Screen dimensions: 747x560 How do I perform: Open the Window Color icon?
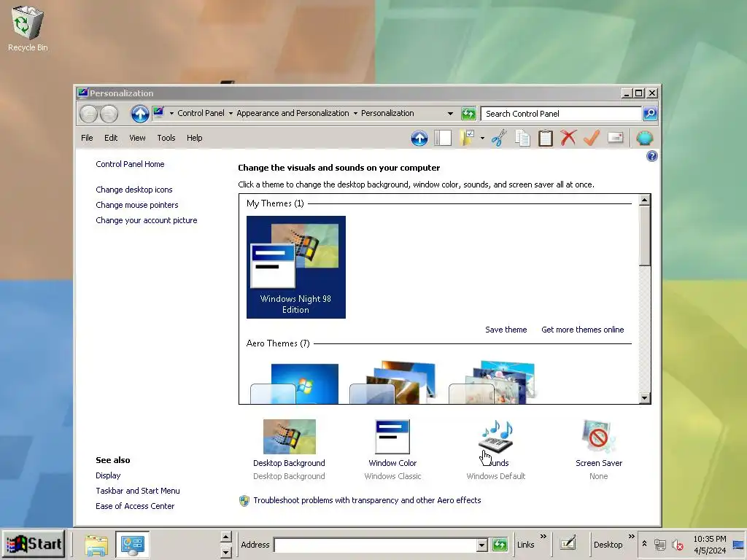click(392, 437)
